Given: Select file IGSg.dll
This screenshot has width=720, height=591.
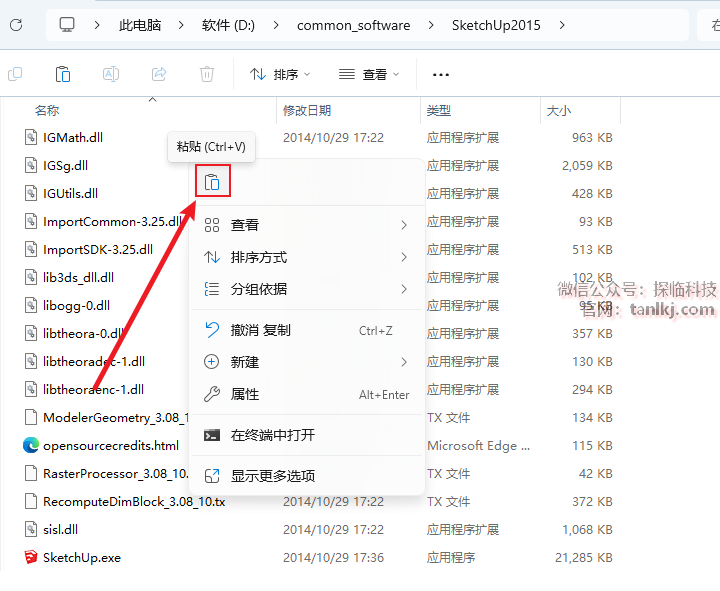Looking at the screenshot, I should pos(65,165).
